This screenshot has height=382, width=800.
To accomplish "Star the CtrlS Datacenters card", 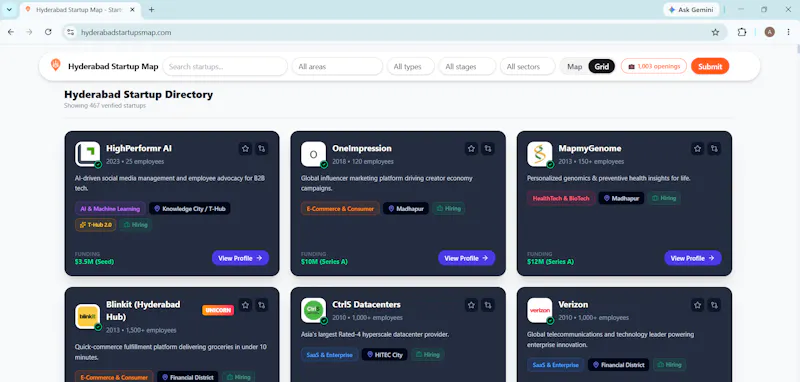I will (471, 305).
